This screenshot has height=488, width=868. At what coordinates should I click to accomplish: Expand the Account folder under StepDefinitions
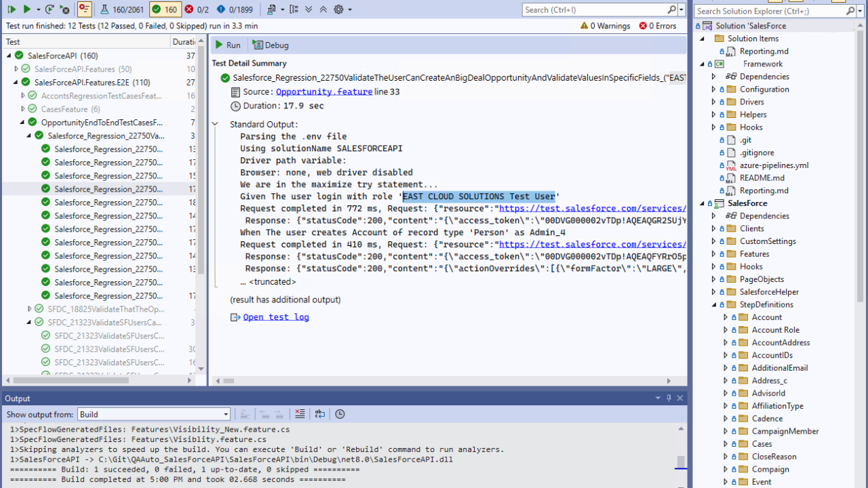click(725, 317)
